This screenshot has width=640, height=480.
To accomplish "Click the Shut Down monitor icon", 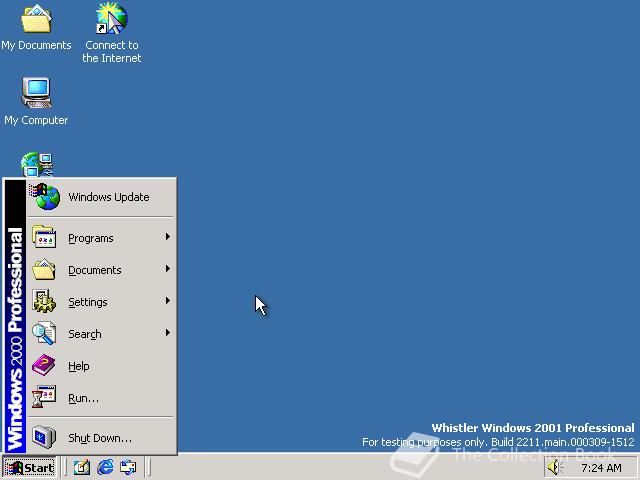I will [44, 437].
